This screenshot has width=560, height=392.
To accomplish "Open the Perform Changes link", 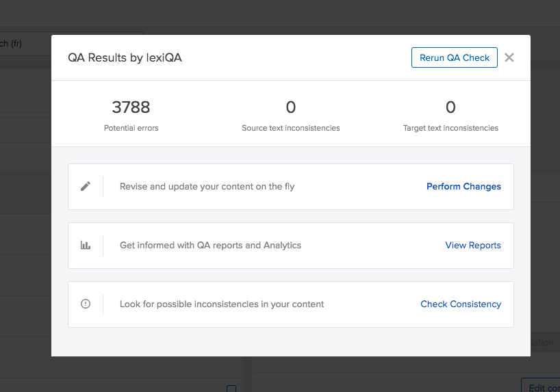I will click(463, 186).
